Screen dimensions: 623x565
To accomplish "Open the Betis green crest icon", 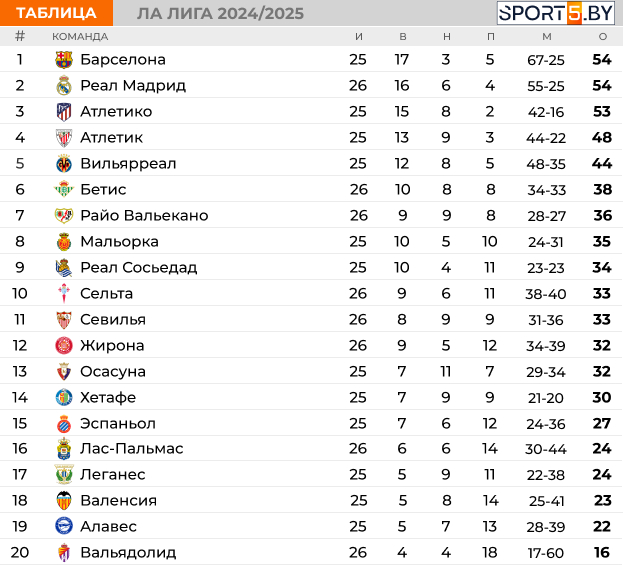I will pos(64,189).
